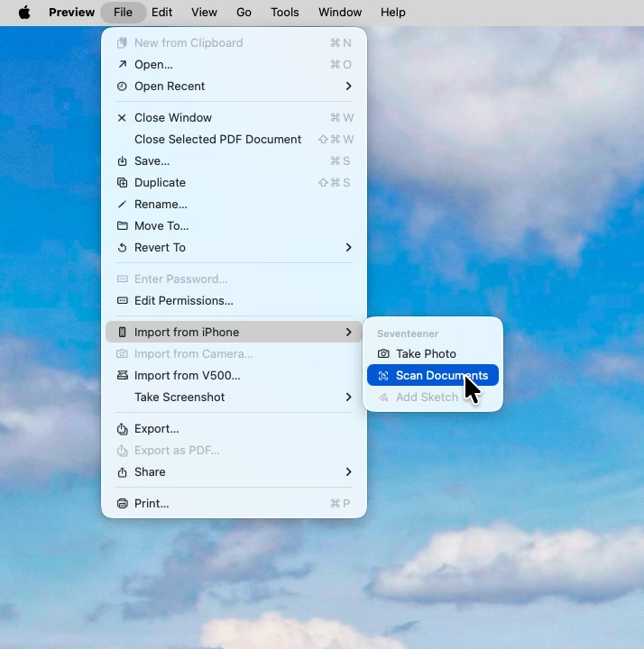Open the Apple menu
Screen dimensions: 644x649
[24, 13]
